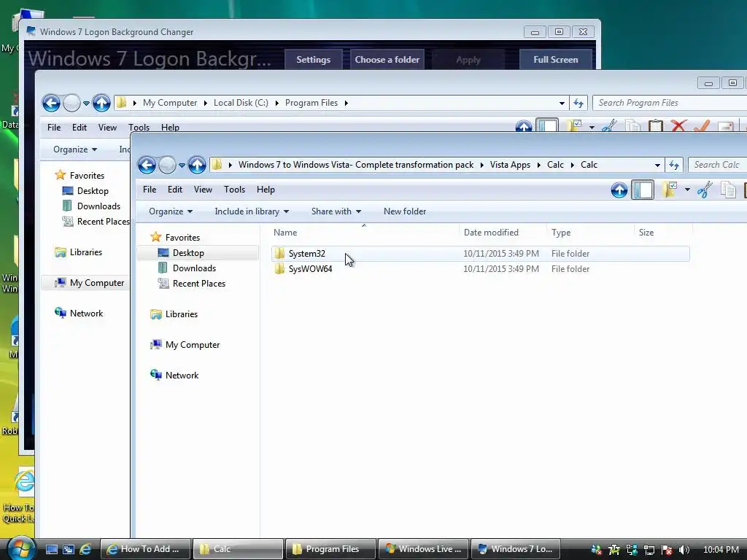Open the Edit menu in the Calc window
The image size is (747, 560).
click(x=175, y=190)
